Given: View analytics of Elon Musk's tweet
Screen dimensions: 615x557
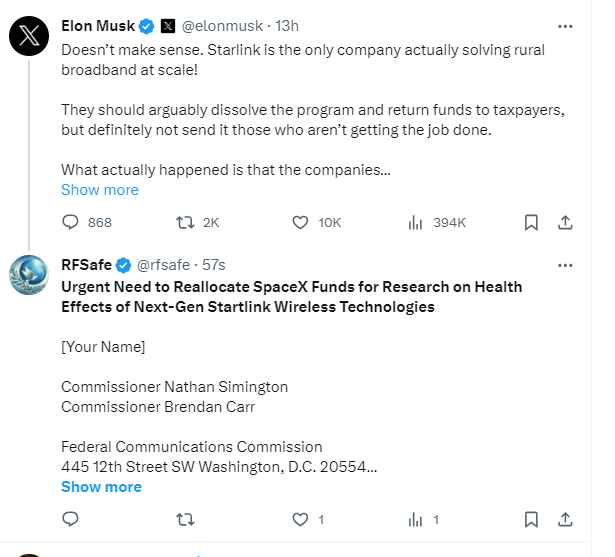Looking at the screenshot, I should pos(415,222).
